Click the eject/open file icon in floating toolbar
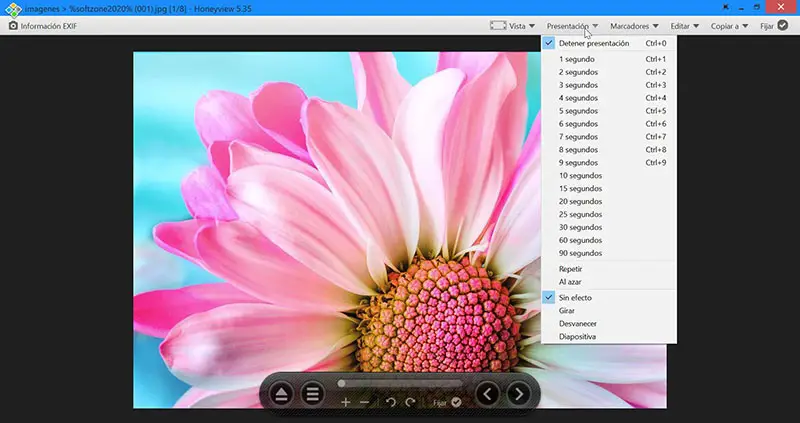Image resolution: width=800 pixels, height=423 pixels. pos(281,394)
